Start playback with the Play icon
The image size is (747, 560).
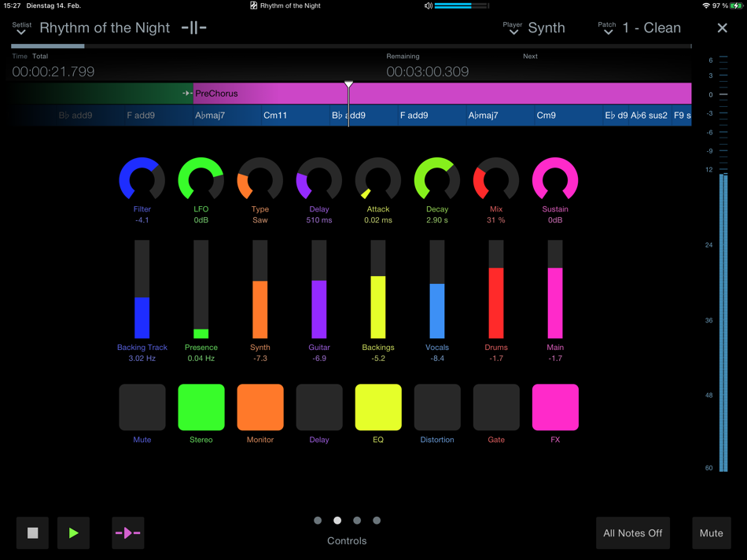[73, 532]
